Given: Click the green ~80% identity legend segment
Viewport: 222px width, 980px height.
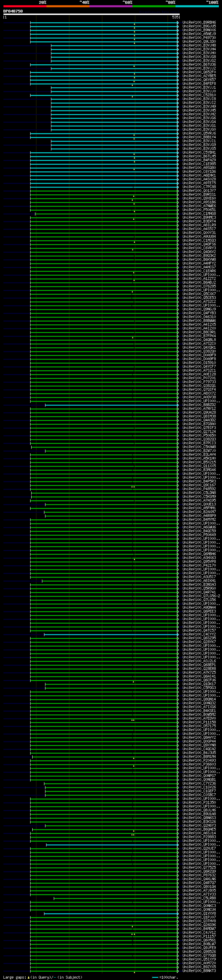Looking at the screenshot, I should pyautogui.click(x=154, y=6).
